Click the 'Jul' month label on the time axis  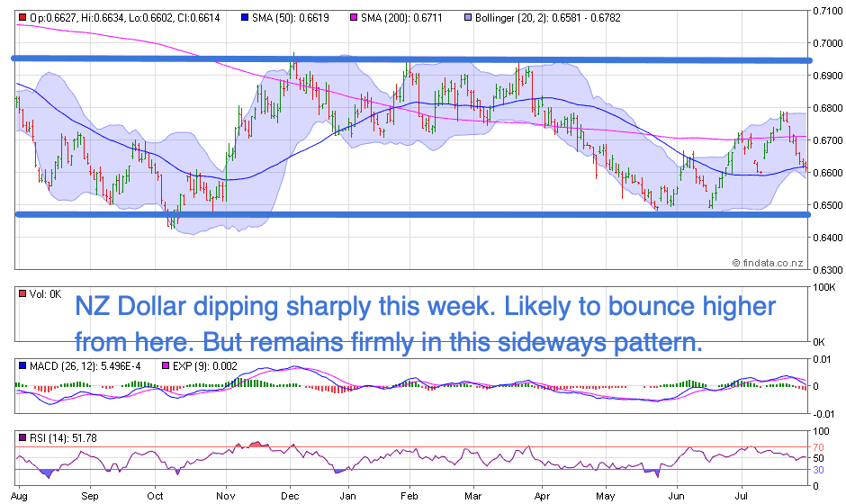click(x=742, y=496)
